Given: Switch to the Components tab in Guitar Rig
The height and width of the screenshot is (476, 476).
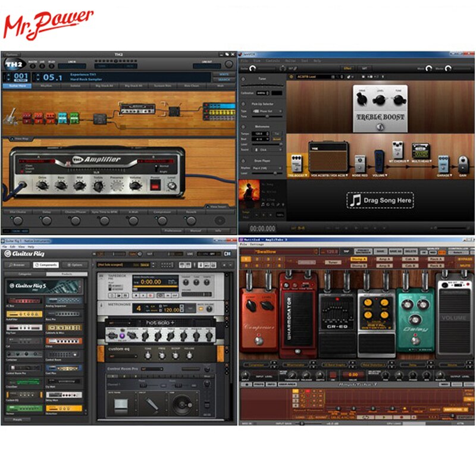Looking at the screenshot, I should pos(45,265).
